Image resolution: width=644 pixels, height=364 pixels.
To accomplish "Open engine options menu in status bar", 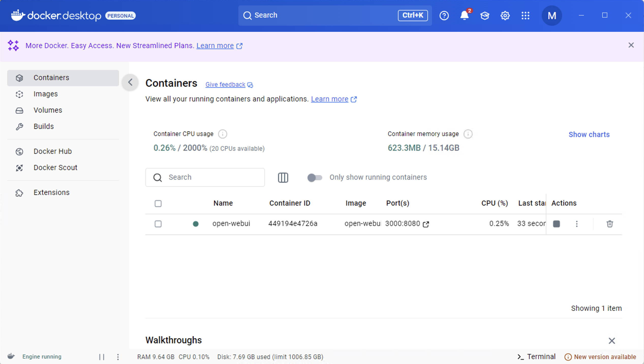I will 118,357.
